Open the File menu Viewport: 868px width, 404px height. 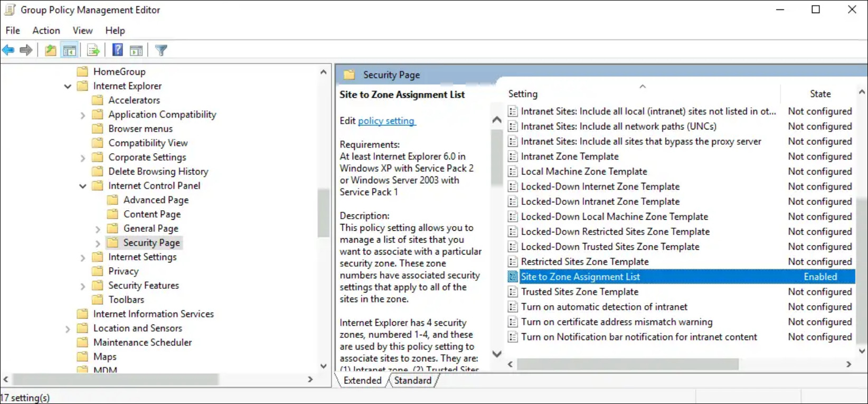point(13,31)
